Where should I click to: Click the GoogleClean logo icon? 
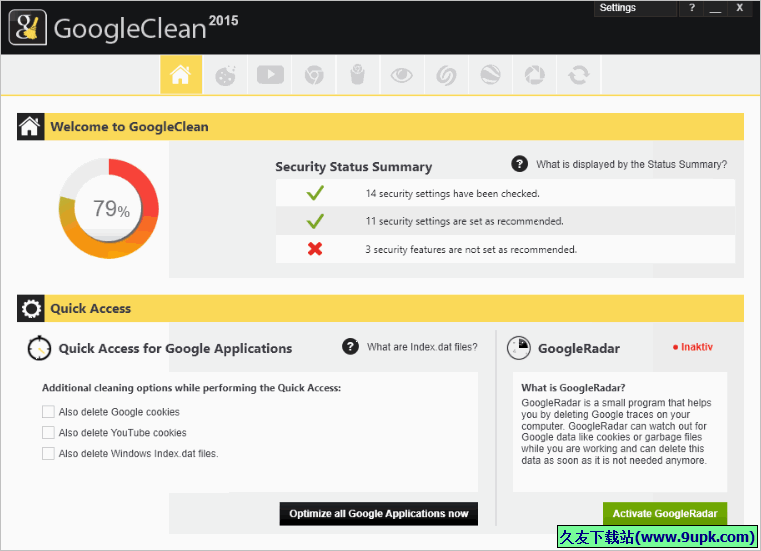click(28, 28)
